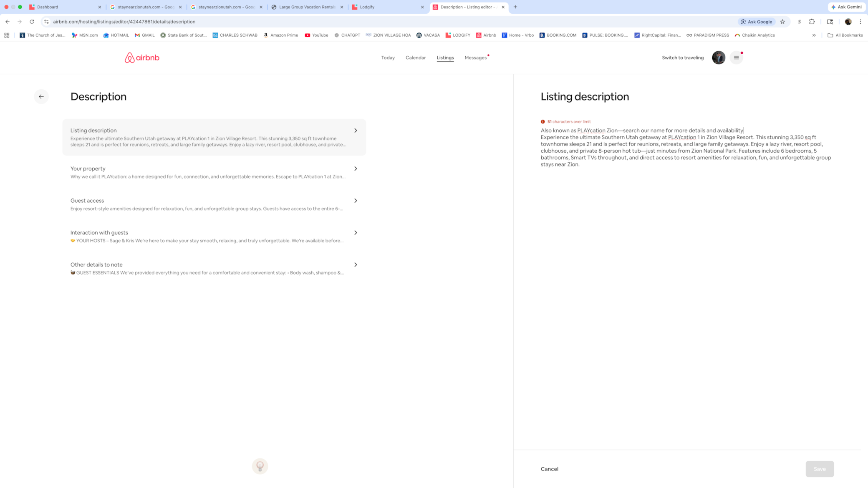The image size is (868, 488).
Task: Click the S extension icon in toolbar
Action: click(x=799, y=22)
